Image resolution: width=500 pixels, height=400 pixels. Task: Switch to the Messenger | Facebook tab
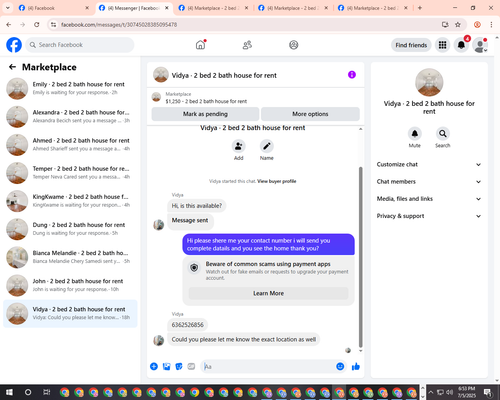[x=133, y=8]
